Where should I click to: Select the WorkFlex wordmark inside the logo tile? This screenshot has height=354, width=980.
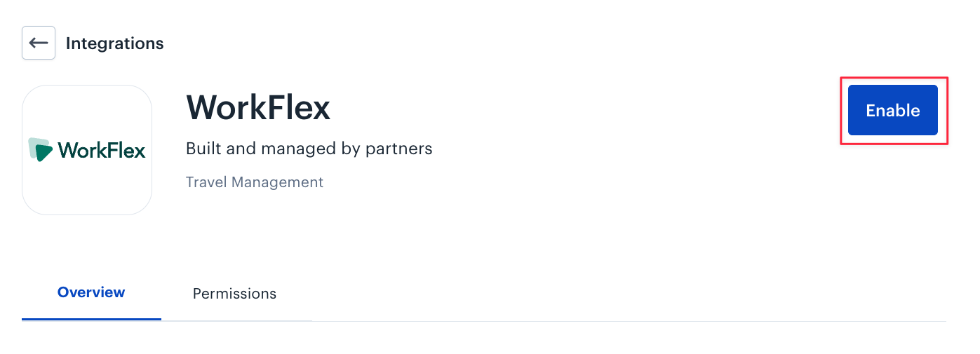coord(102,150)
